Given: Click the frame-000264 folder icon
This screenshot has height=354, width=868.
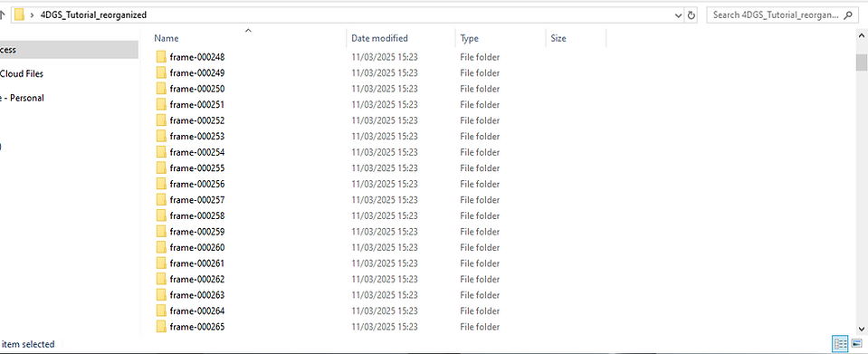Looking at the screenshot, I should [x=161, y=311].
